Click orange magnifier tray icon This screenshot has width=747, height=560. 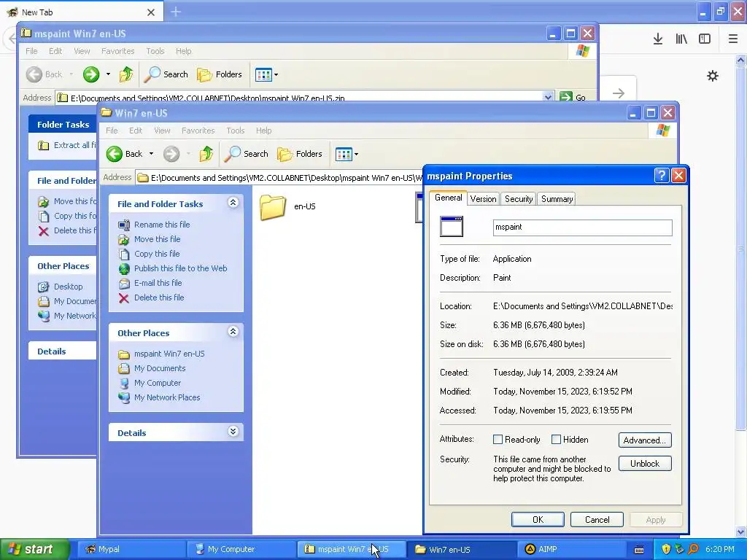pos(694,549)
